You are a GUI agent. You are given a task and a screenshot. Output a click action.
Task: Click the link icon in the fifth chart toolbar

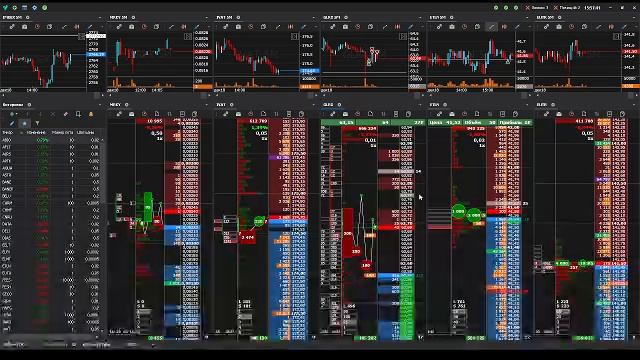tap(440, 27)
